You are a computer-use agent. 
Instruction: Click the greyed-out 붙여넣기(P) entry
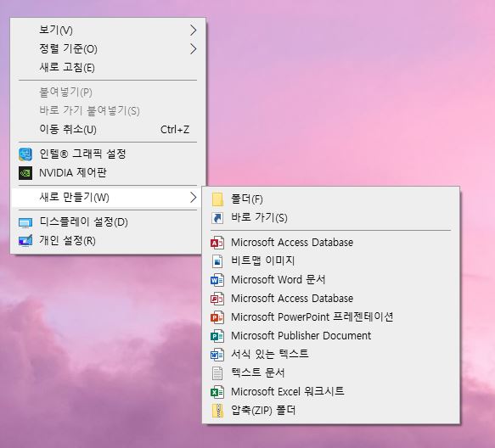coord(109,92)
